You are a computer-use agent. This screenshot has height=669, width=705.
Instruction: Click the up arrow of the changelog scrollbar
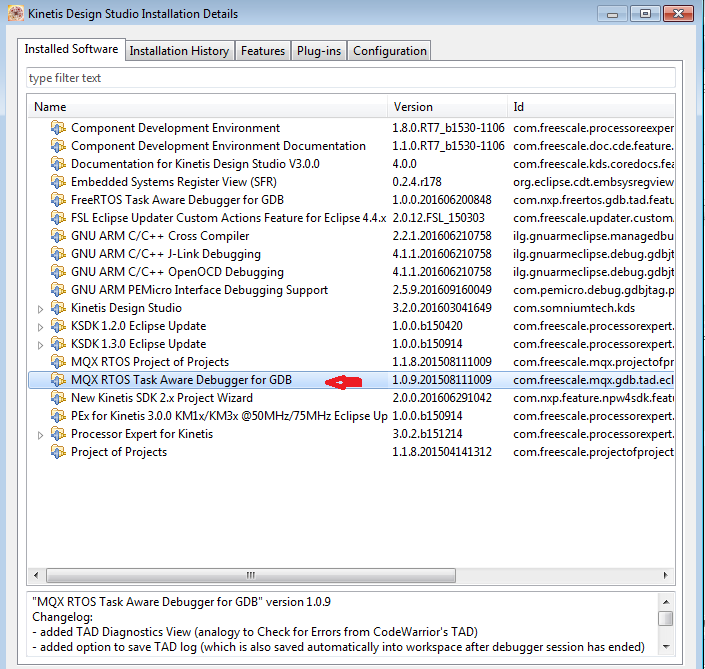pyautogui.click(x=666, y=602)
